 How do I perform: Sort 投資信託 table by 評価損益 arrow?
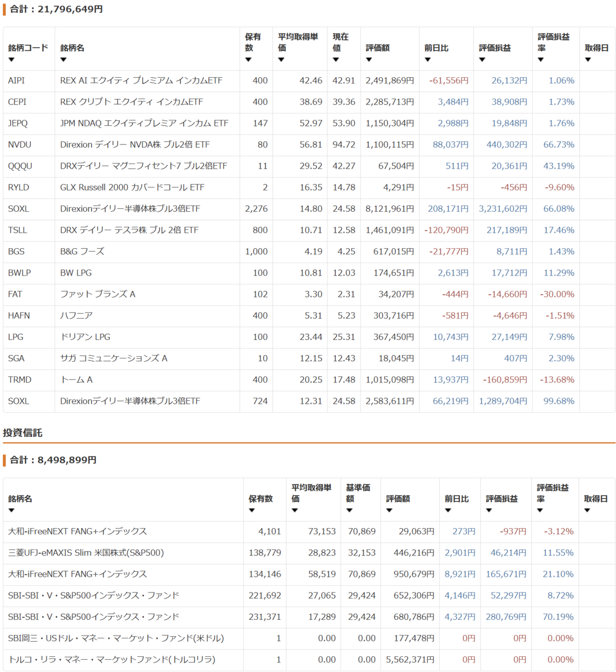[489, 510]
